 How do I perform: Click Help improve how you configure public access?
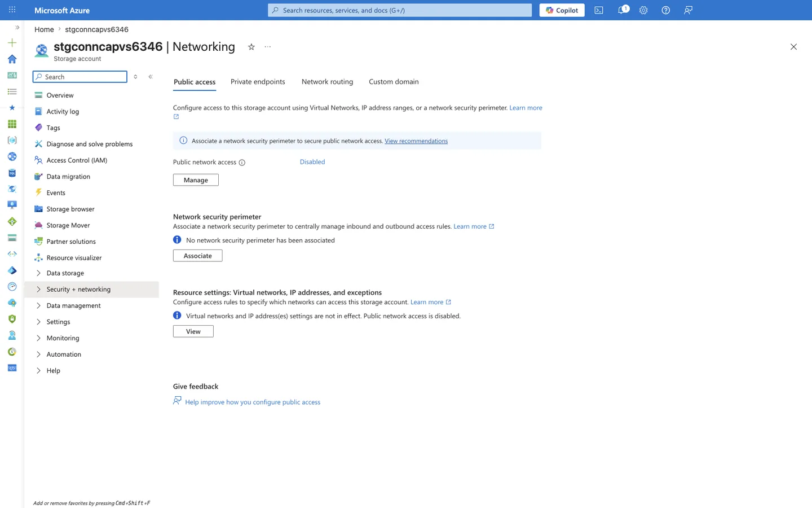coord(253,402)
